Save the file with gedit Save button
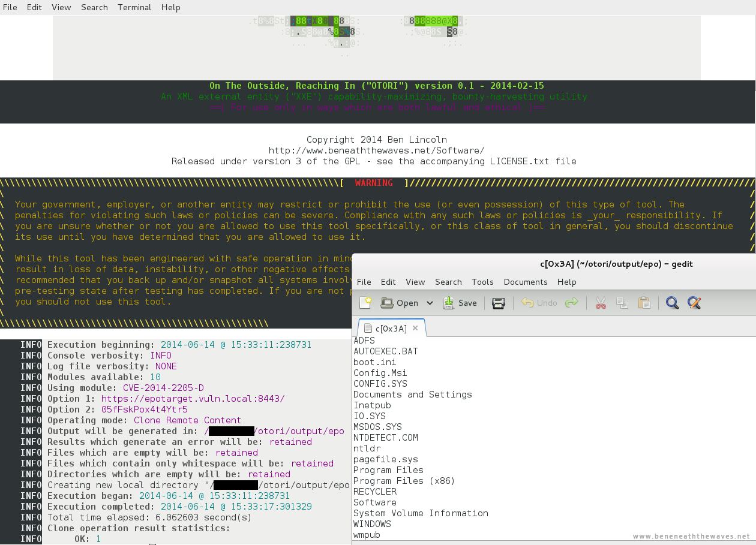 [460, 303]
